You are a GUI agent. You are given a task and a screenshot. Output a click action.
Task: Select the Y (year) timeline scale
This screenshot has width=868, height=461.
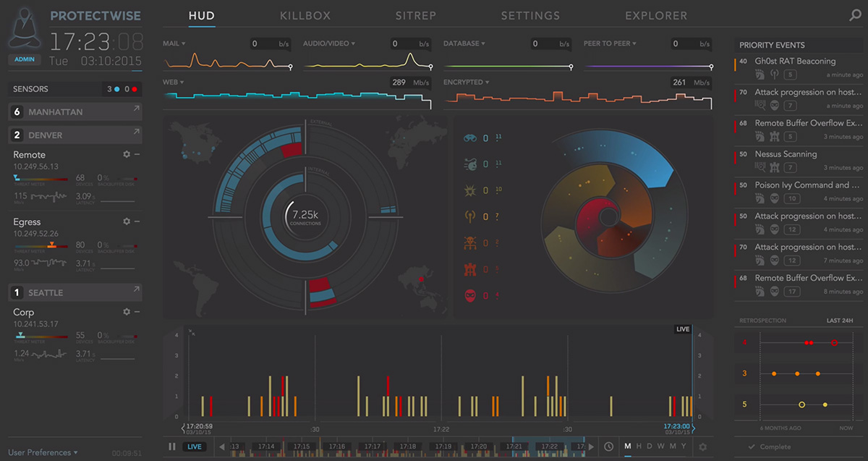point(684,447)
